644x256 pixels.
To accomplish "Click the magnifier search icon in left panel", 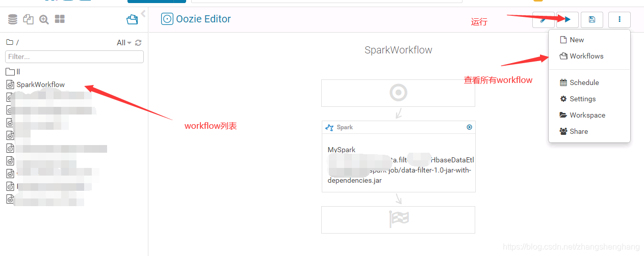I will 44,19.
